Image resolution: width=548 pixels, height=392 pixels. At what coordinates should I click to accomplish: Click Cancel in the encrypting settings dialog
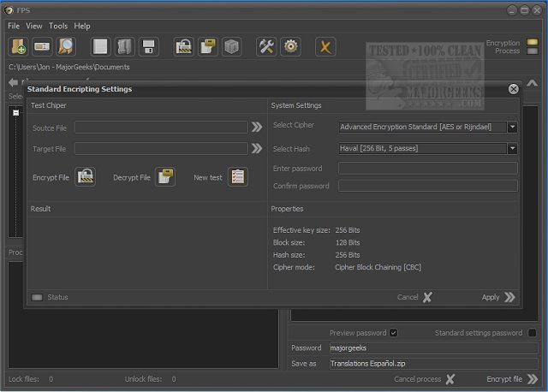tap(415, 297)
